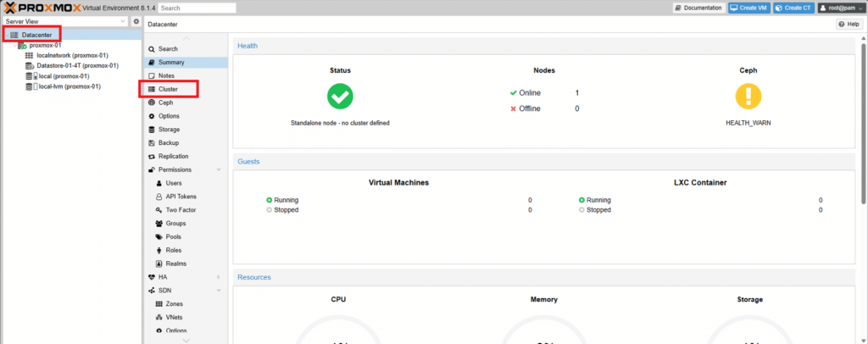
Task: Click the top Search input field
Action: click(197, 8)
